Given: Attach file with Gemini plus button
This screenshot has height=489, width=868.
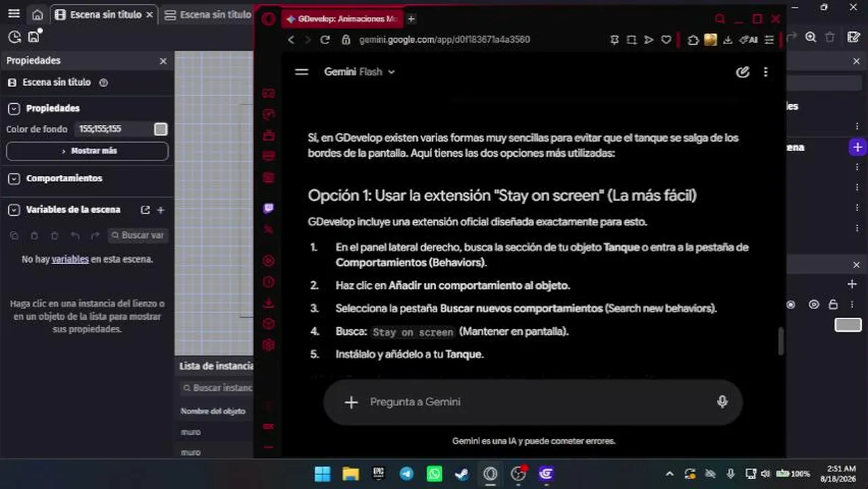Looking at the screenshot, I should [x=350, y=402].
